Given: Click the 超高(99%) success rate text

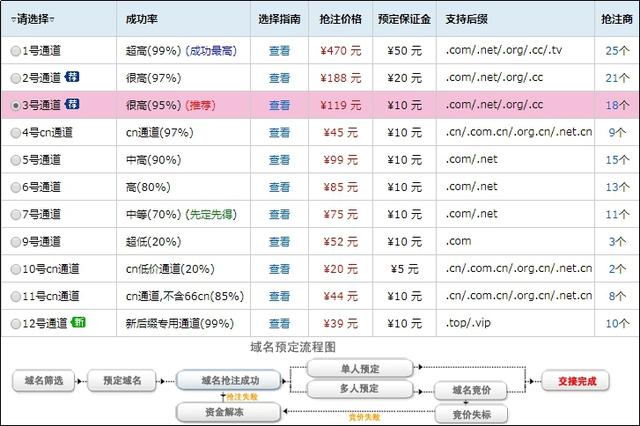Looking at the screenshot, I should (x=153, y=51).
